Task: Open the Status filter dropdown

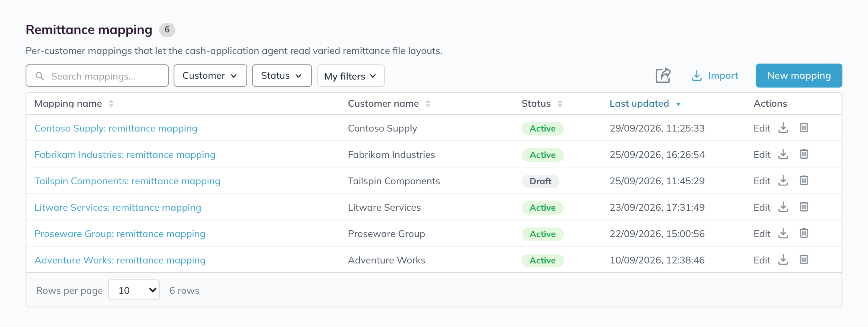Action: point(282,76)
